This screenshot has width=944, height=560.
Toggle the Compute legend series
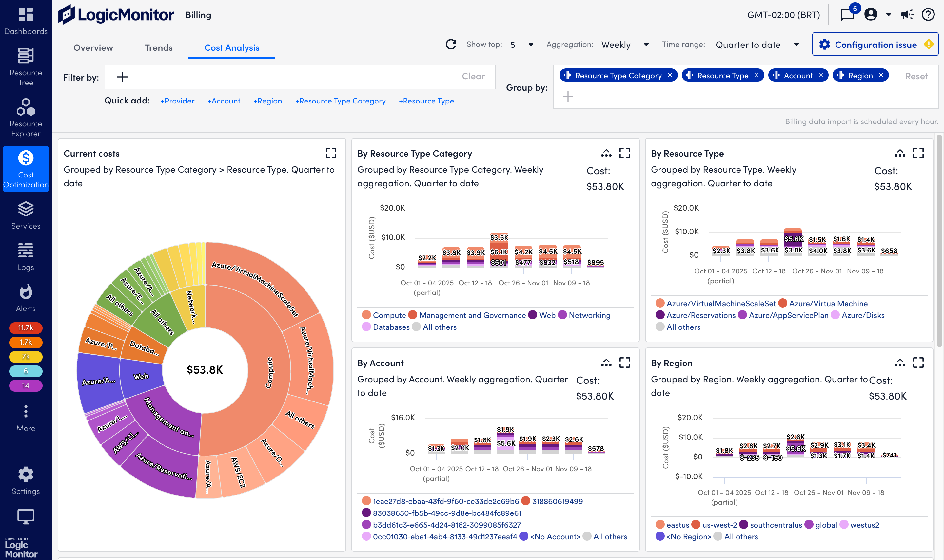click(x=383, y=315)
